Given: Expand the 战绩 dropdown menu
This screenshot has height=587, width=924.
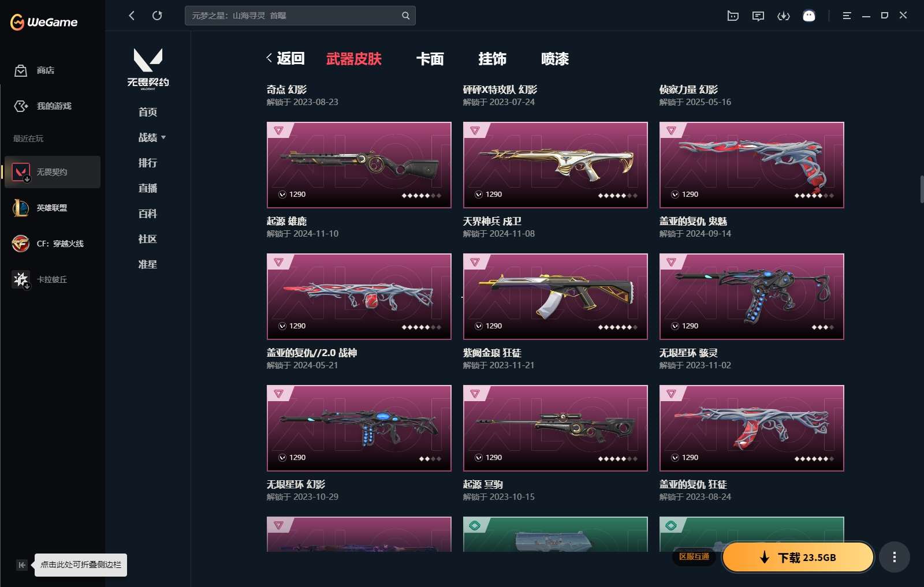Looking at the screenshot, I should click(x=152, y=137).
